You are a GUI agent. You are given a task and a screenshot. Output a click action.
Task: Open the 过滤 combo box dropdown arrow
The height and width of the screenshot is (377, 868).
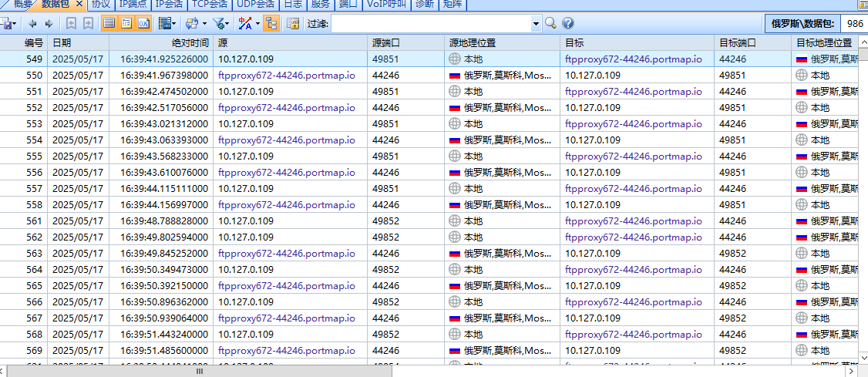click(x=537, y=24)
